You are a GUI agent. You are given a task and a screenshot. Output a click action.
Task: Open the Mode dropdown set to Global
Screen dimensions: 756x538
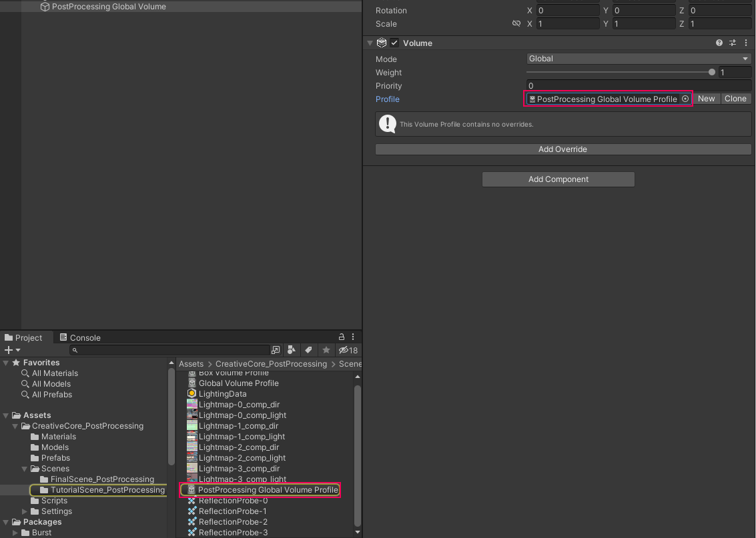pyautogui.click(x=639, y=59)
